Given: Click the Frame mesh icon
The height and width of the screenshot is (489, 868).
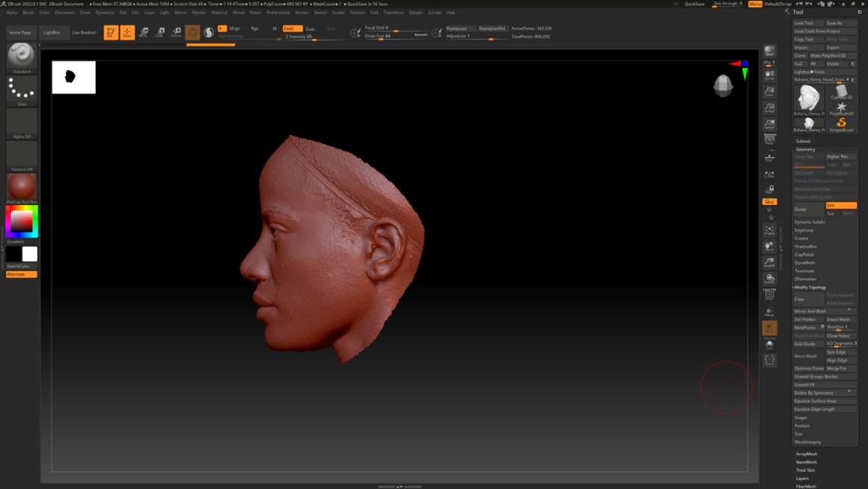Looking at the screenshot, I should point(769,230).
